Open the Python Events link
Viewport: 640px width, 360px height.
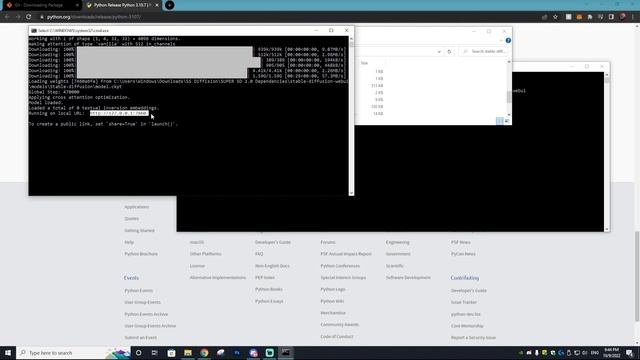tap(138, 291)
